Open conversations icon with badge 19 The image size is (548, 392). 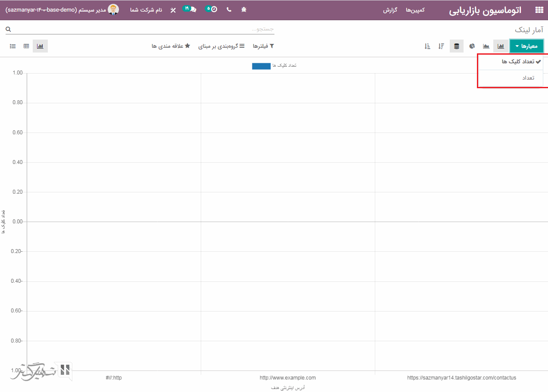(x=190, y=9)
